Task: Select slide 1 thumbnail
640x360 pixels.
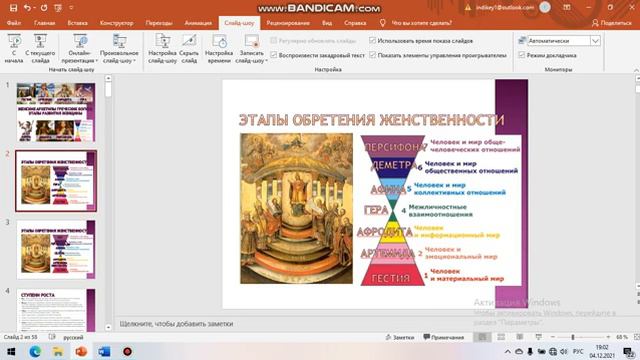Action: coord(56,112)
